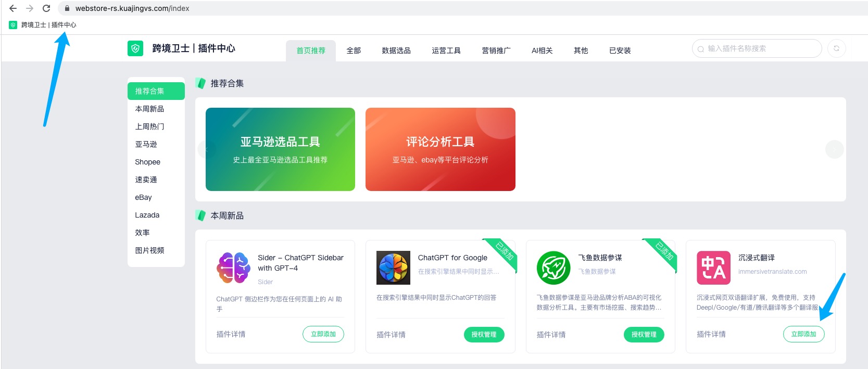Select eBay in the sidebar

point(156,197)
